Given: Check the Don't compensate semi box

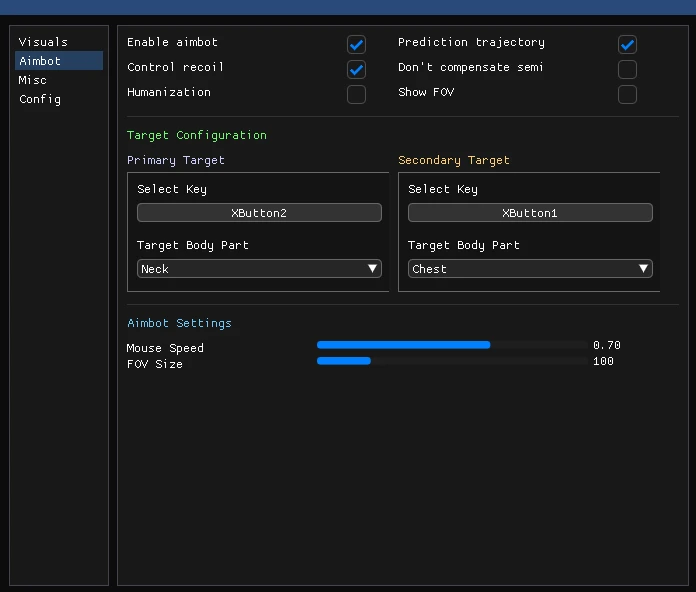Looking at the screenshot, I should coord(627,70).
